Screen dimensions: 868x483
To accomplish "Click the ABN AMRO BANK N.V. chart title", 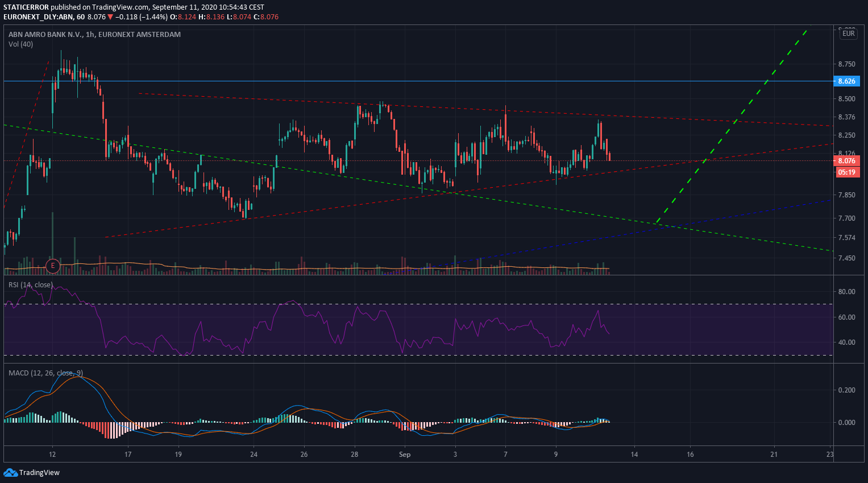I will [94, 34].
